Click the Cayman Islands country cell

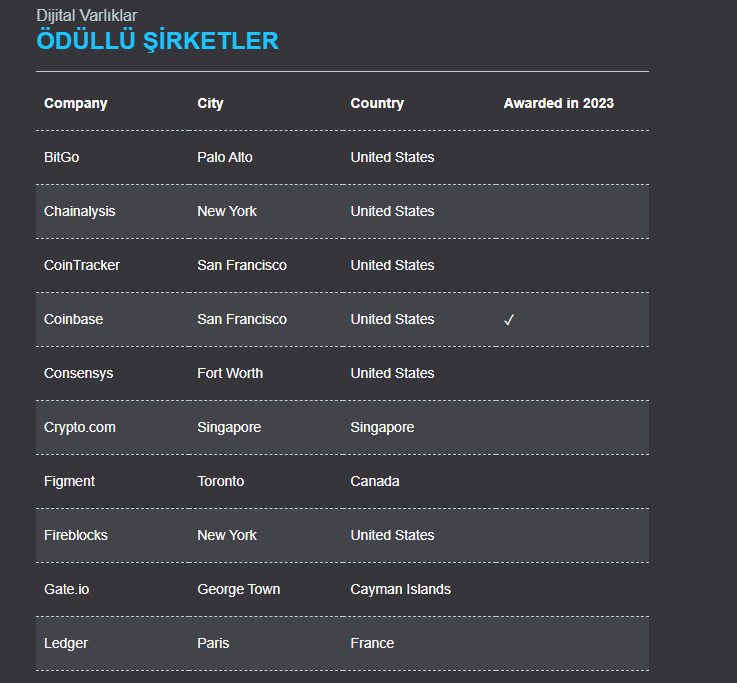click(400, 589)
